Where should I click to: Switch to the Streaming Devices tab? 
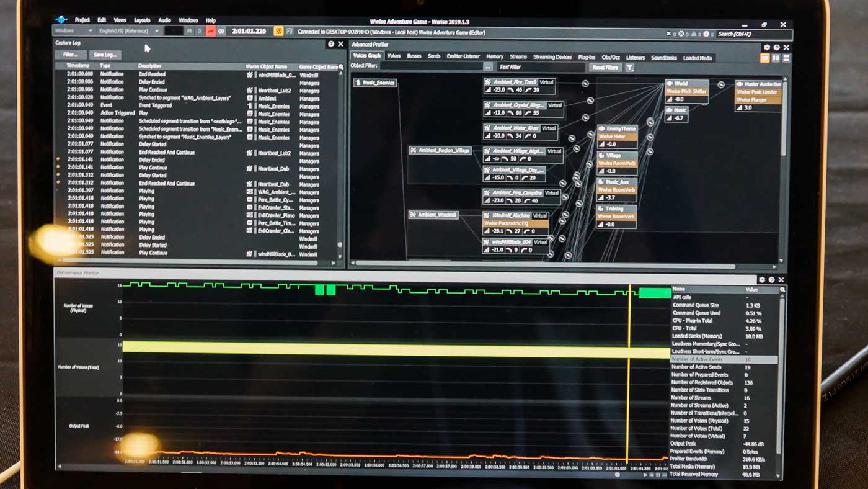point(552,57)
